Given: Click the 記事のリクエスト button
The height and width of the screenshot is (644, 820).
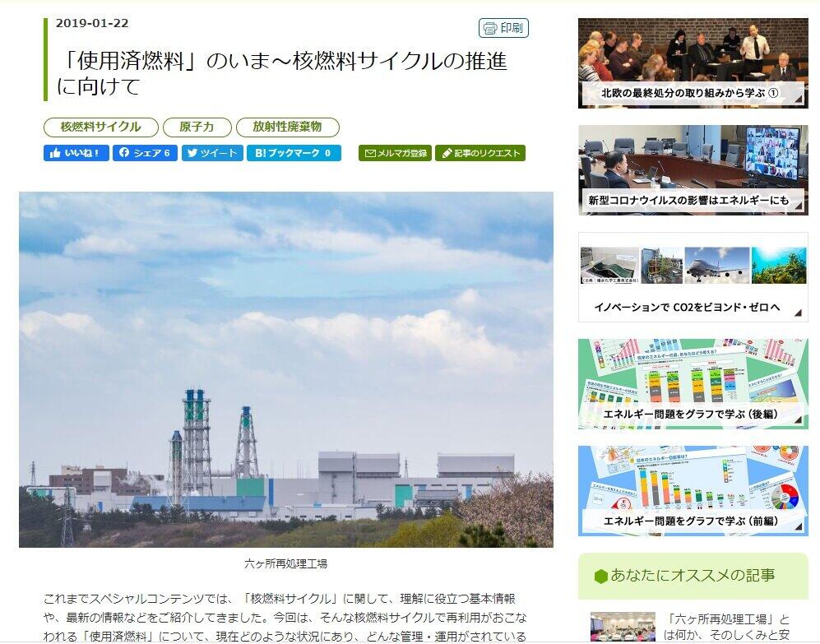Looking at the screenshot, I should coord(482,153).
